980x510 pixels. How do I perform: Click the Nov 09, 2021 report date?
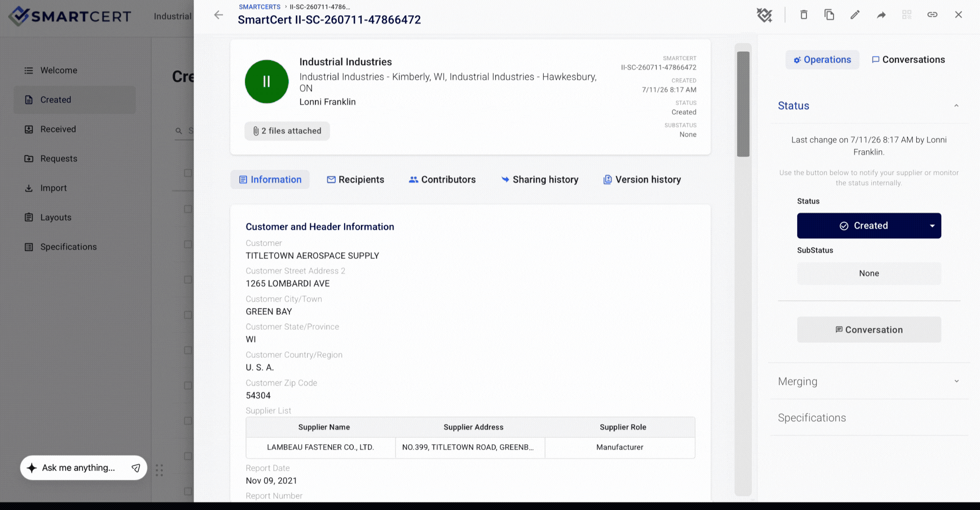point(272,481)
